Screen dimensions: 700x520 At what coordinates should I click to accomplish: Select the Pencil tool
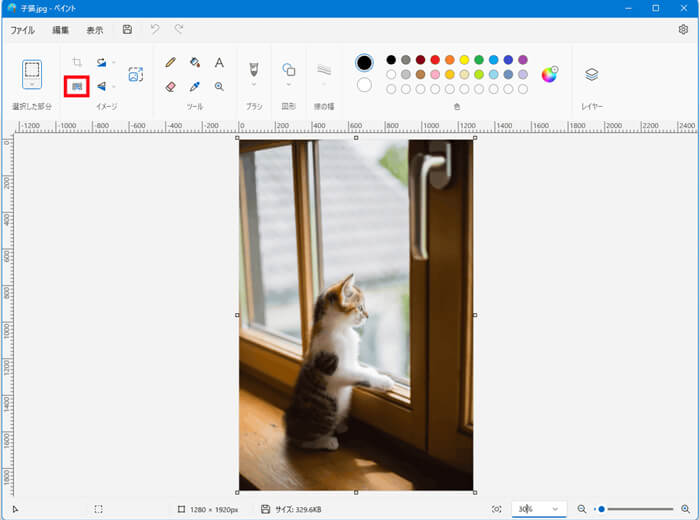pos(170,63)
